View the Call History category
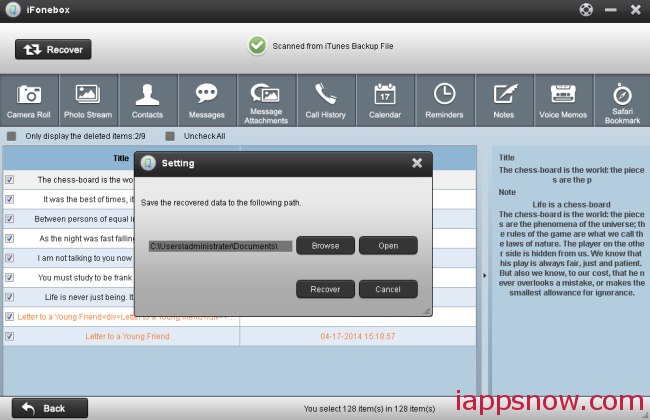The width and height of the screenshot is (650, 420). tap(326, 101)
